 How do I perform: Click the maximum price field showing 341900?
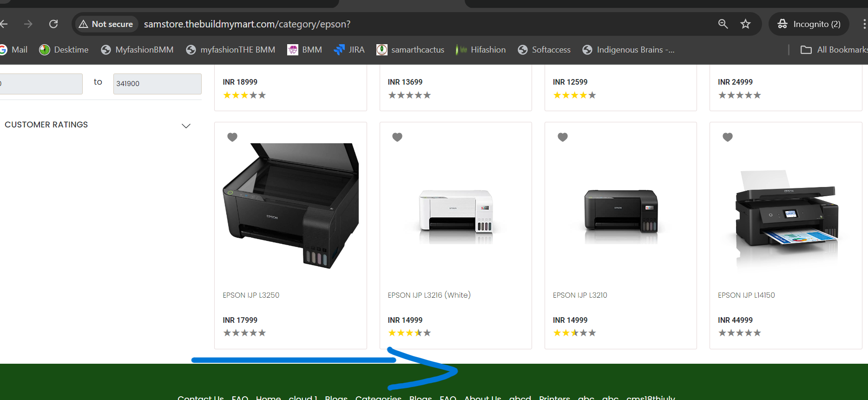tap(158, 84)
